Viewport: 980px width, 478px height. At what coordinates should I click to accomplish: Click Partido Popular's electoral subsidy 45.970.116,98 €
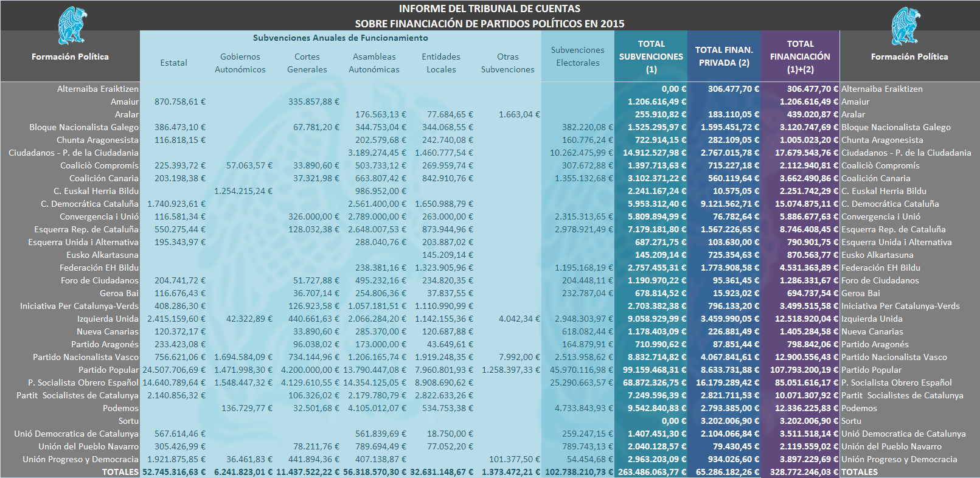[x=582, y=370]
